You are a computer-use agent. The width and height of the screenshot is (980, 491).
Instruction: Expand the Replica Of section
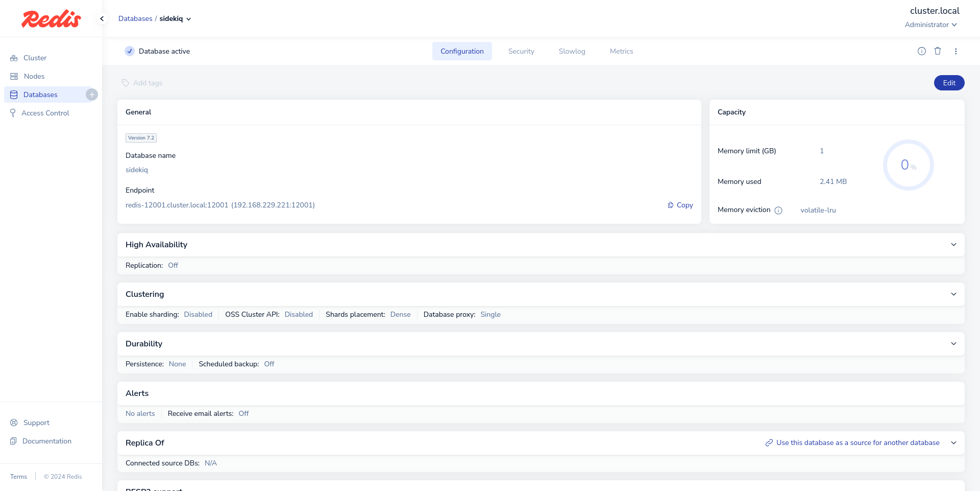point(953,443)
